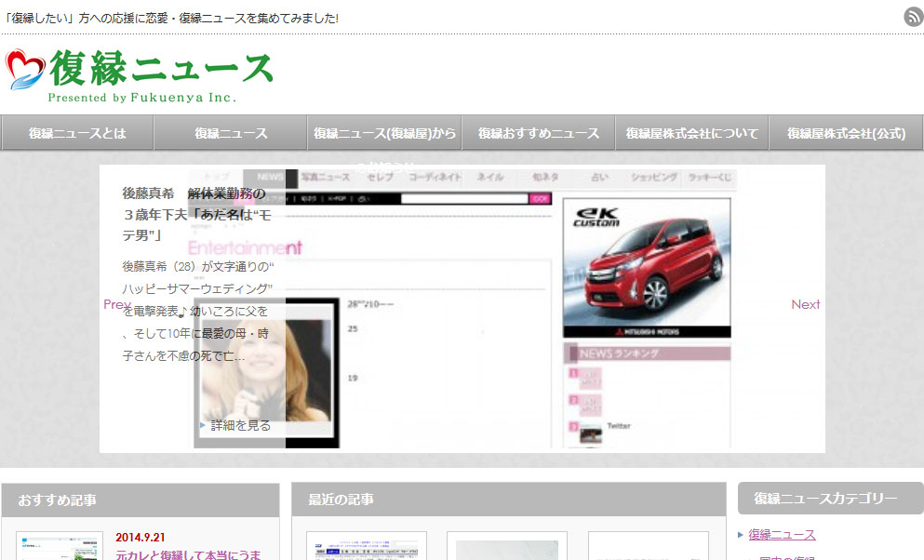924x560 pixels.
Task: Visit 復縁屋株式会社(公式) menu link
Action: click(x=846, y=133)
